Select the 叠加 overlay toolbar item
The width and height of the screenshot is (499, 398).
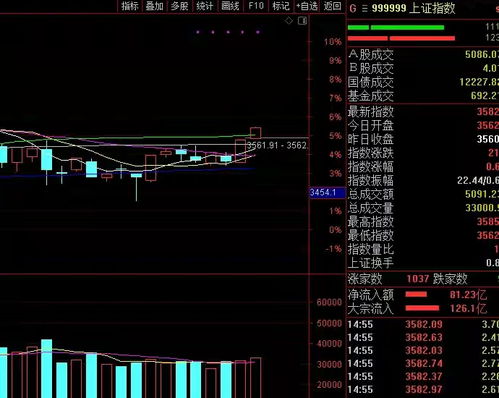coord(154,6)
